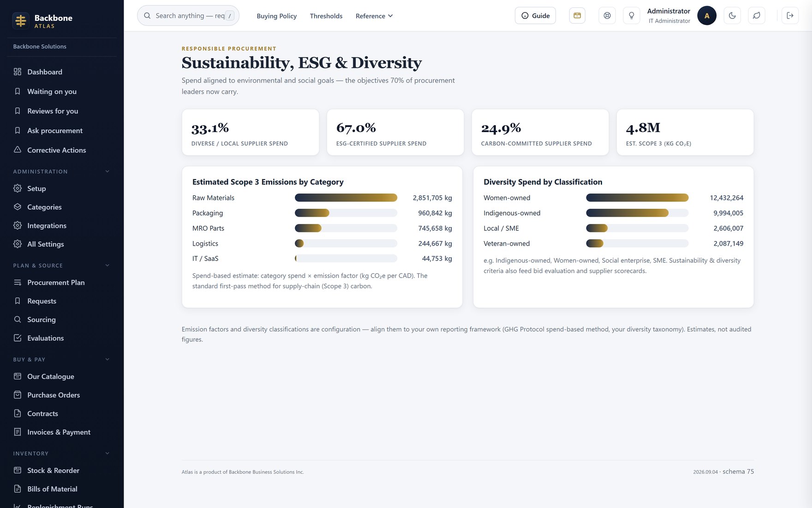Click the logout icon
Screen dimensions: 812x508
pyautogui.click(x=790, y=16)
